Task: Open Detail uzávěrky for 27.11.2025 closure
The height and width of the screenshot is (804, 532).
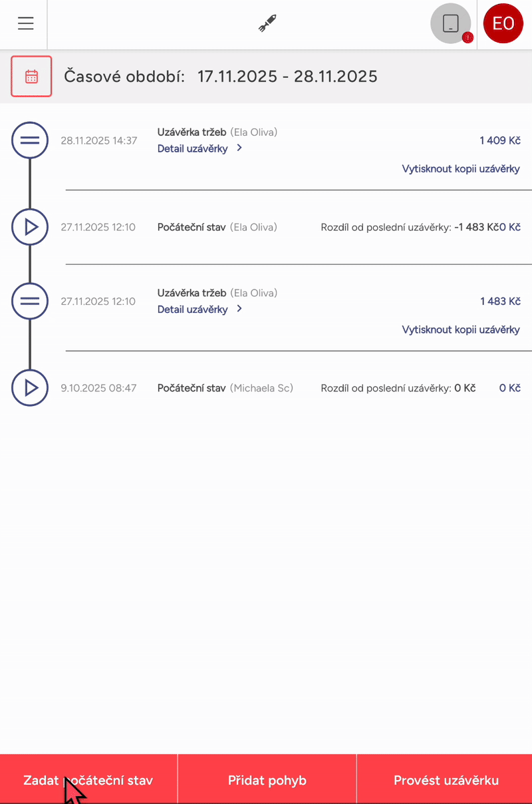Action: coord(192,309)
